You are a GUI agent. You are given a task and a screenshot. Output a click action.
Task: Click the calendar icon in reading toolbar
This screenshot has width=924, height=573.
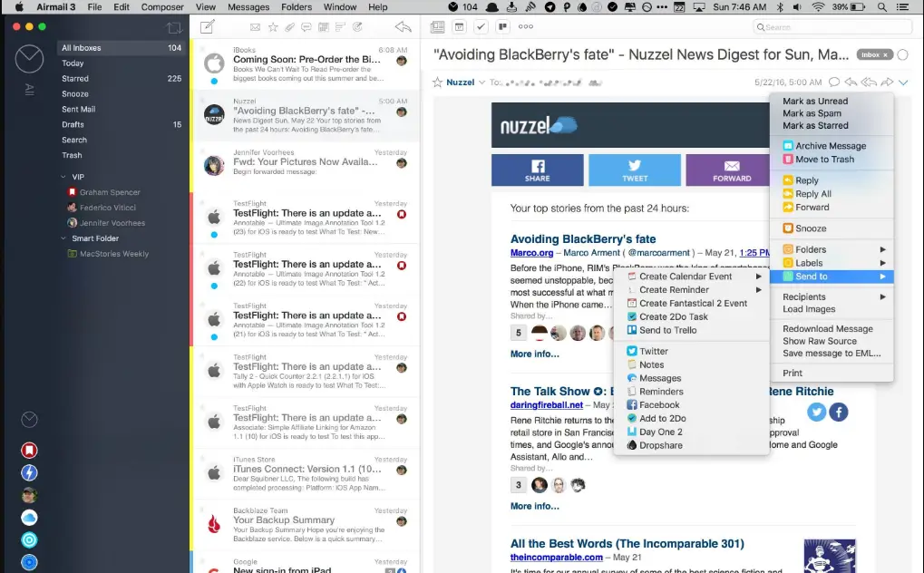459,26
